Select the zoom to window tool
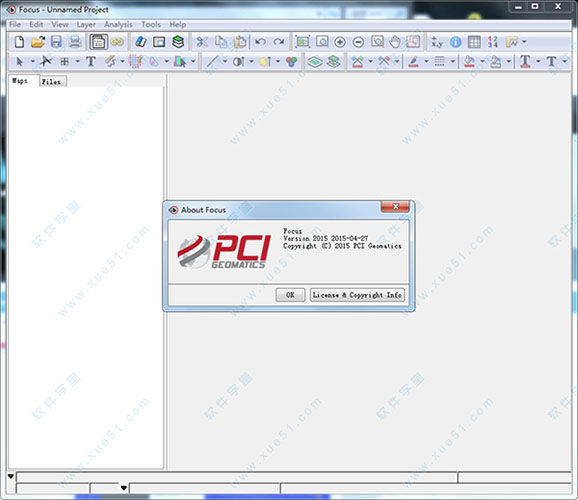Viewport: 578px width, 500px height. point(322,42)
